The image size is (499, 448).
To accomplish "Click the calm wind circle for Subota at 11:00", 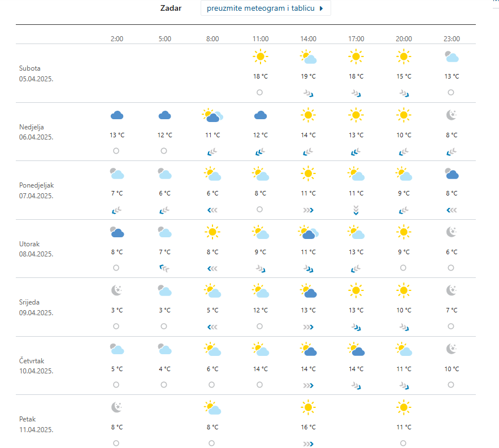I will (260, 92).
